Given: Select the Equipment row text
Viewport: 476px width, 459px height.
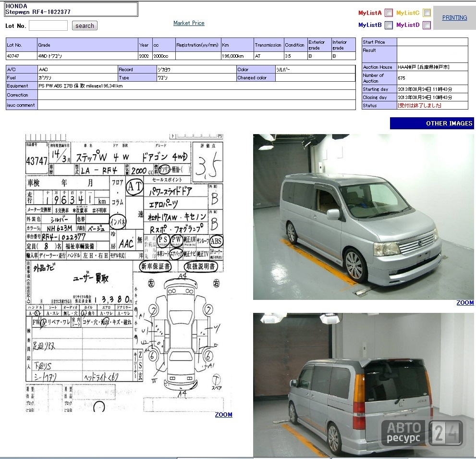Looking at the screenshot, I should 80,86.
